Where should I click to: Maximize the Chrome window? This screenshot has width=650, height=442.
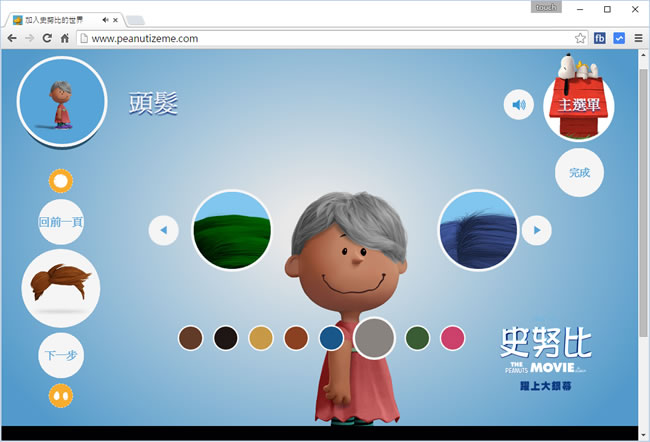(x=607, y=9)
